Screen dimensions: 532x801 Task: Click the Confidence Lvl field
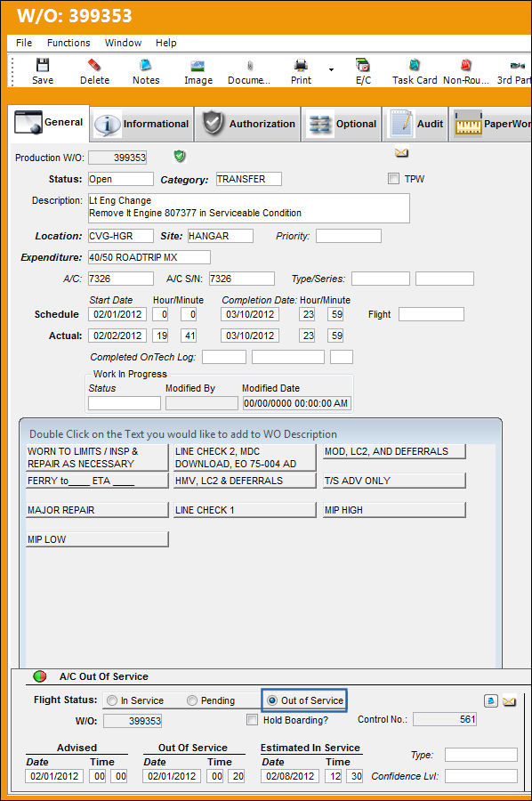click(481, 776)
